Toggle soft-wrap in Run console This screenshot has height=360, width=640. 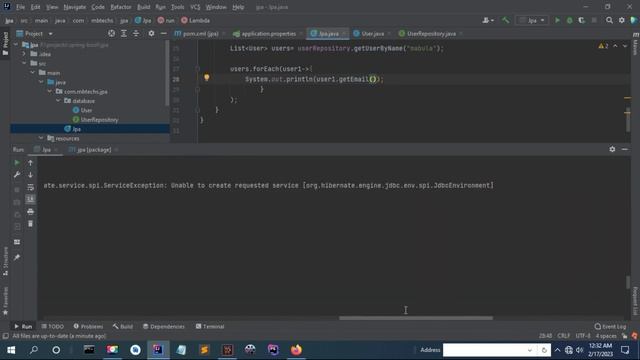[x=30, y=187]
